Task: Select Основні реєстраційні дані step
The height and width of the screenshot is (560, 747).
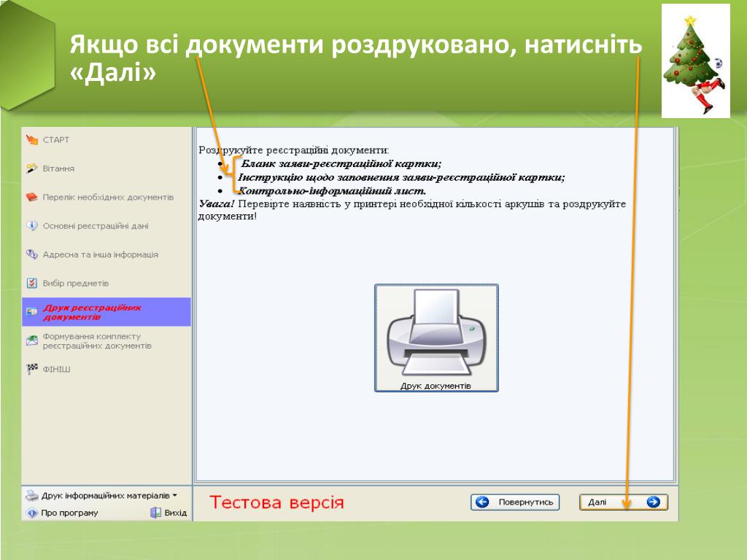Action: [x=107, y=226]
